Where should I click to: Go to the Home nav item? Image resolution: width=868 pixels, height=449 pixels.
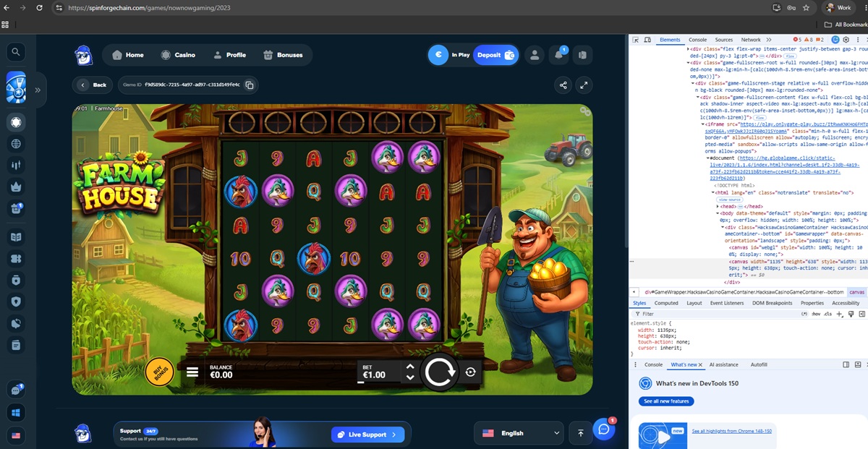pos(128,55)
